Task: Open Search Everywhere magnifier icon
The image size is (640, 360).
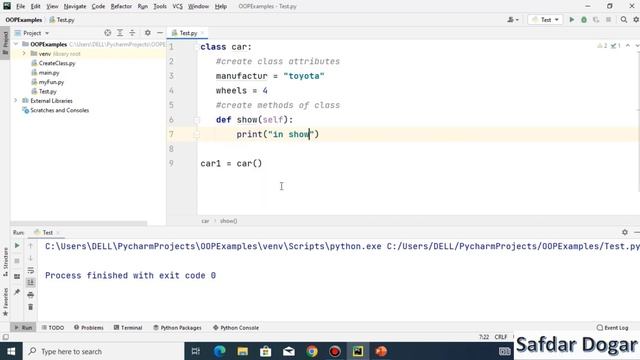Action: click(x=624, y=20)
